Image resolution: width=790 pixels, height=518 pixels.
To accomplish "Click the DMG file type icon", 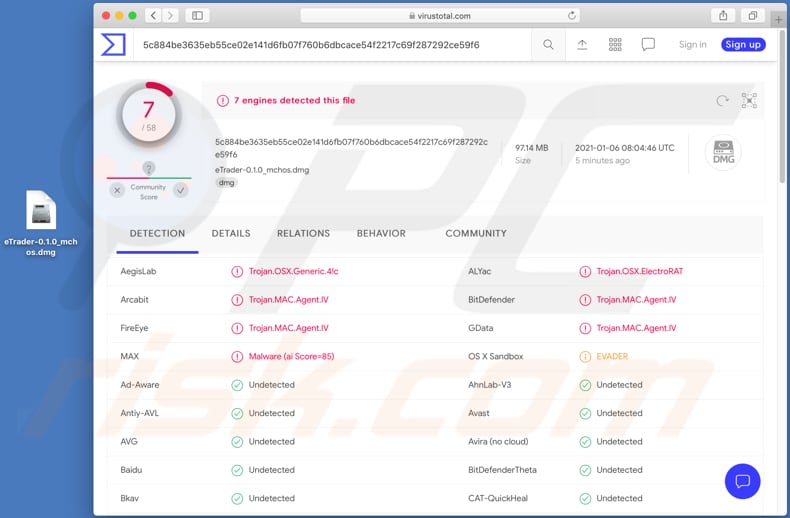I will tap(723, 152).
